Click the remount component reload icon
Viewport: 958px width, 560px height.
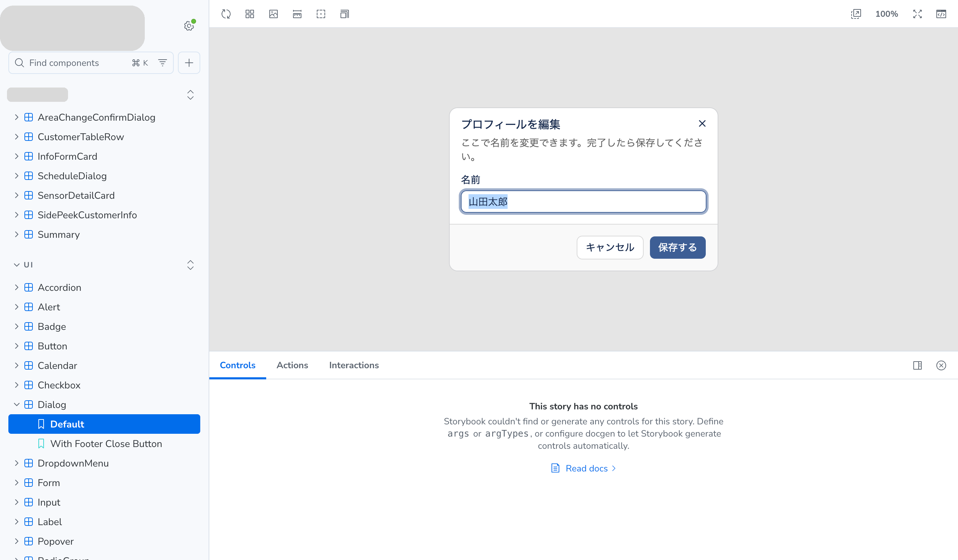[x=226, y=14]
